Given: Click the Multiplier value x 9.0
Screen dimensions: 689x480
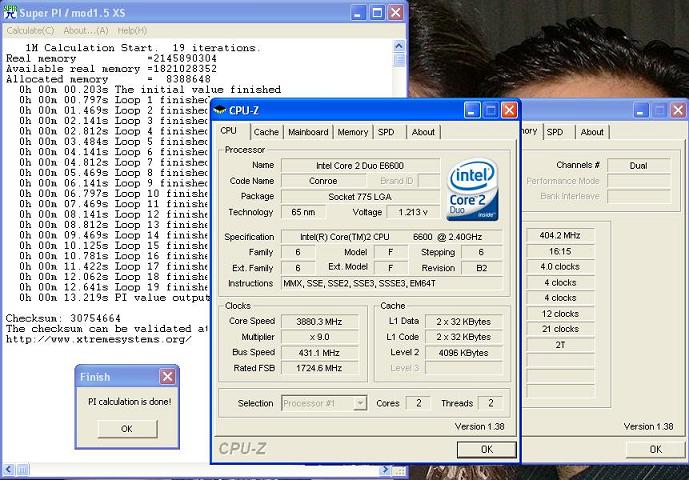Looking at the screenshot, I should [x=319, y=337].
